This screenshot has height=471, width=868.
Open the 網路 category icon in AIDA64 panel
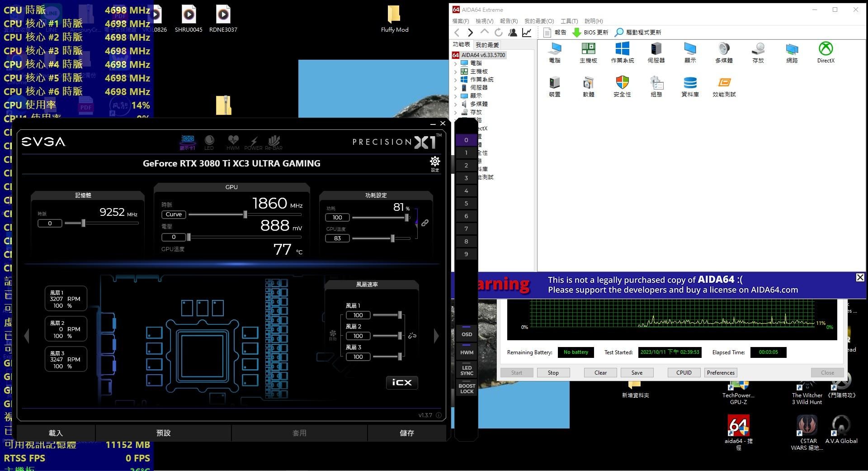coord(792,52)
